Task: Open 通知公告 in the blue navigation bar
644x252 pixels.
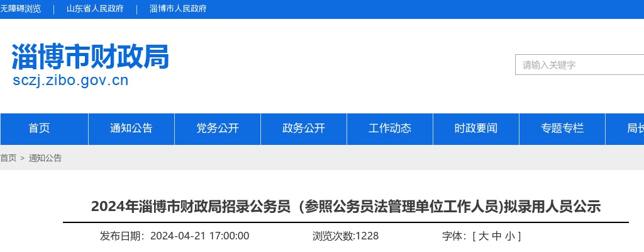Action: [x=131, y=129]
